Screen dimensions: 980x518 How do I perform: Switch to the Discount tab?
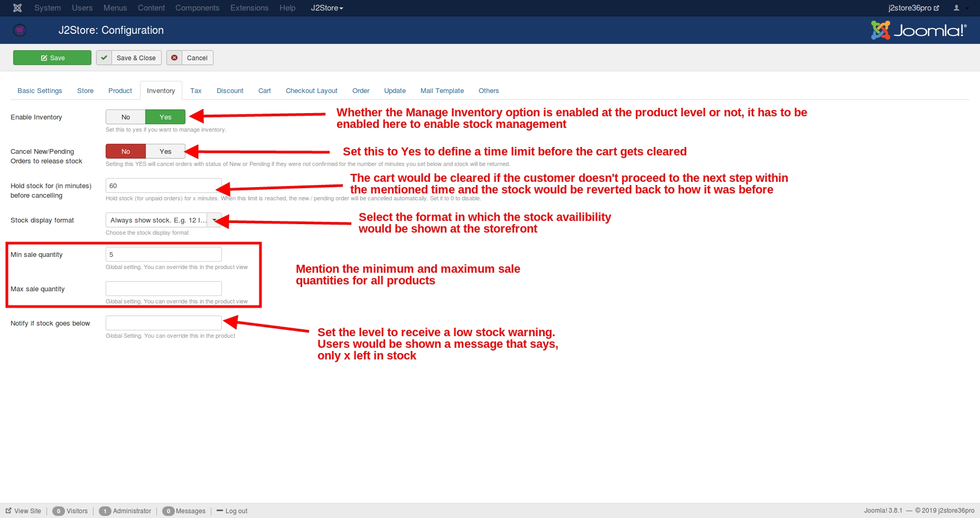[x=230, y=90]
